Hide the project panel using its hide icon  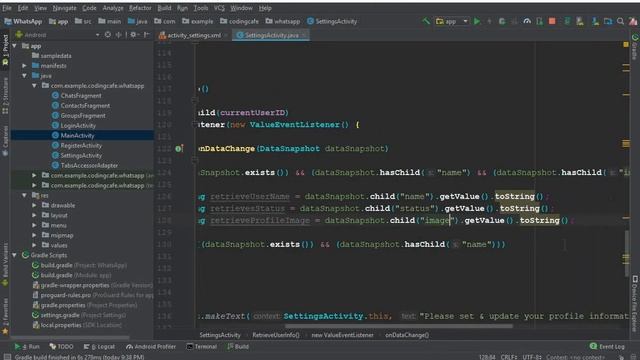pyautogui.click(x=147, y=35)
